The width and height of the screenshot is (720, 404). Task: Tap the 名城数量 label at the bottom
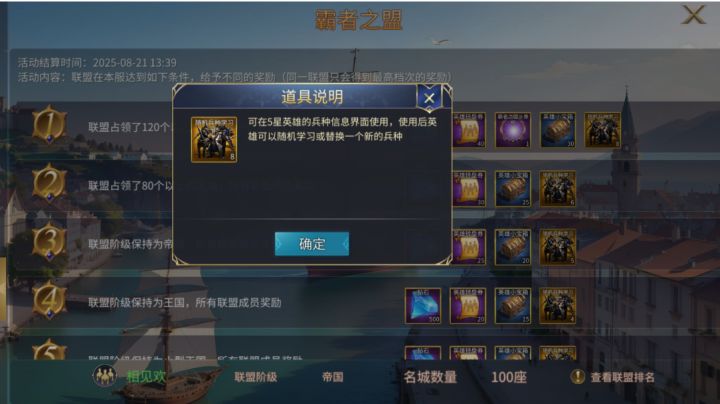point(430,377)
